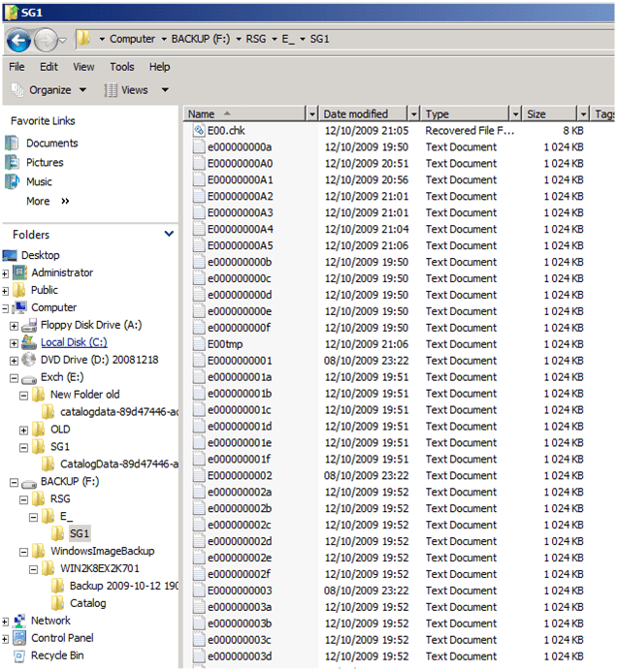Image resolution: width=618 pixels, height=672 pixels.
Task: Expand the OLD folder node
Action: 24,430
